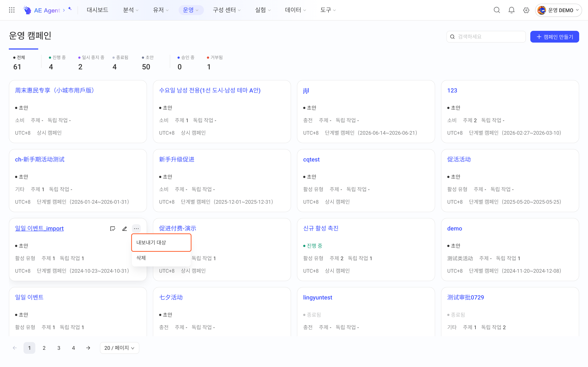Viewport: 588px width, 367px height.
Task: Open the notifications bell
Action: (x=511, y=10)
